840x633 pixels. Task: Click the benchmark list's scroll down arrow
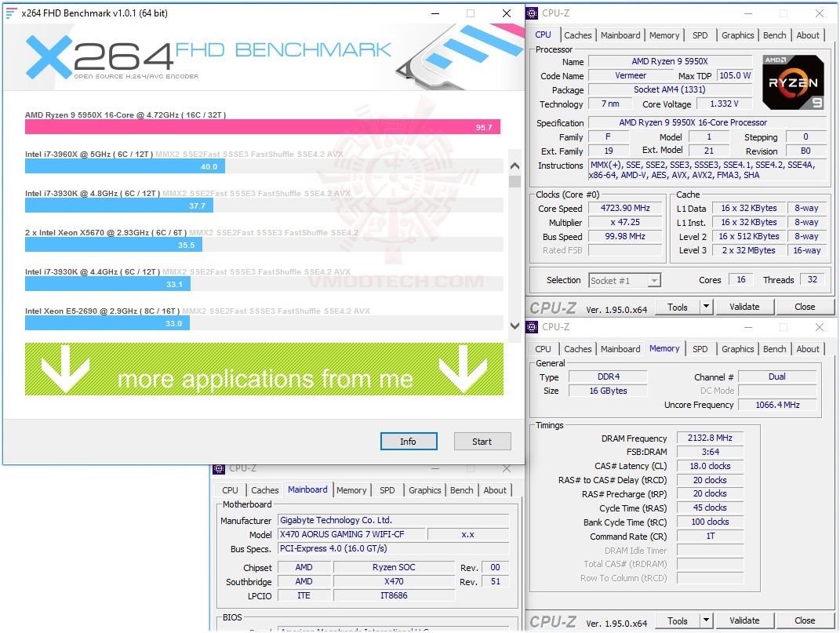pos(515,326)
